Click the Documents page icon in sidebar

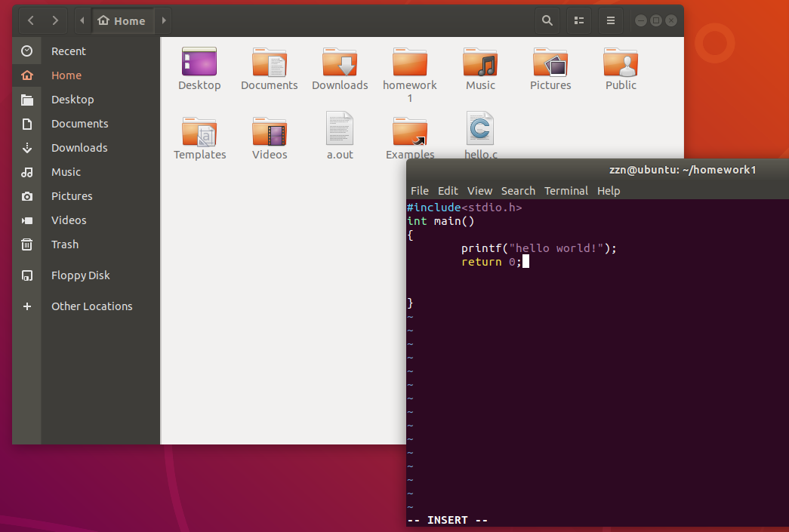[x=27, y=124]
